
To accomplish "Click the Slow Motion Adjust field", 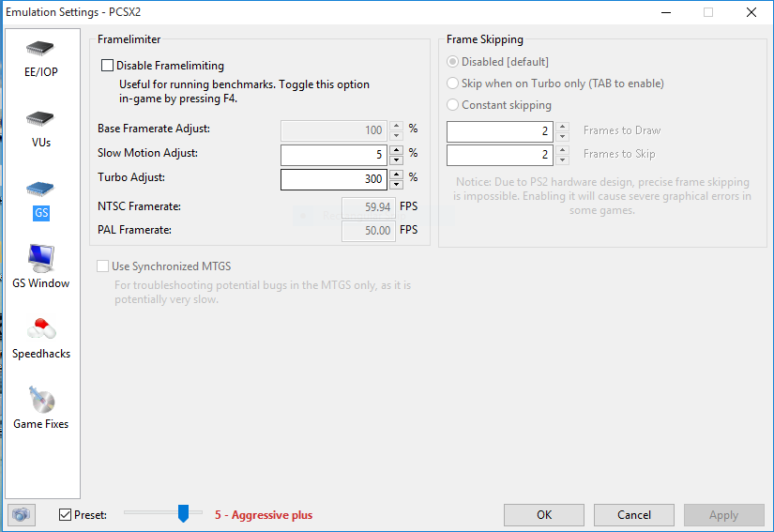I will (335, 155).
